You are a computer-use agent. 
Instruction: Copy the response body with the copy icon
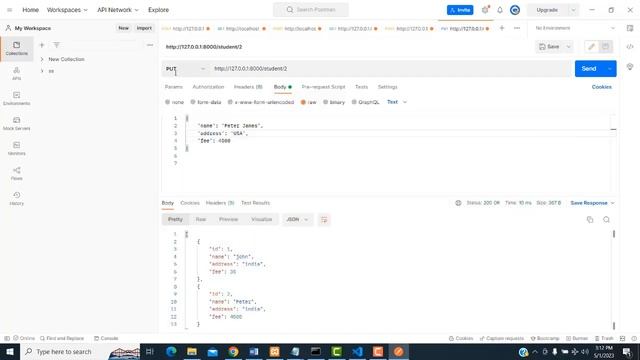click(590, 220)
